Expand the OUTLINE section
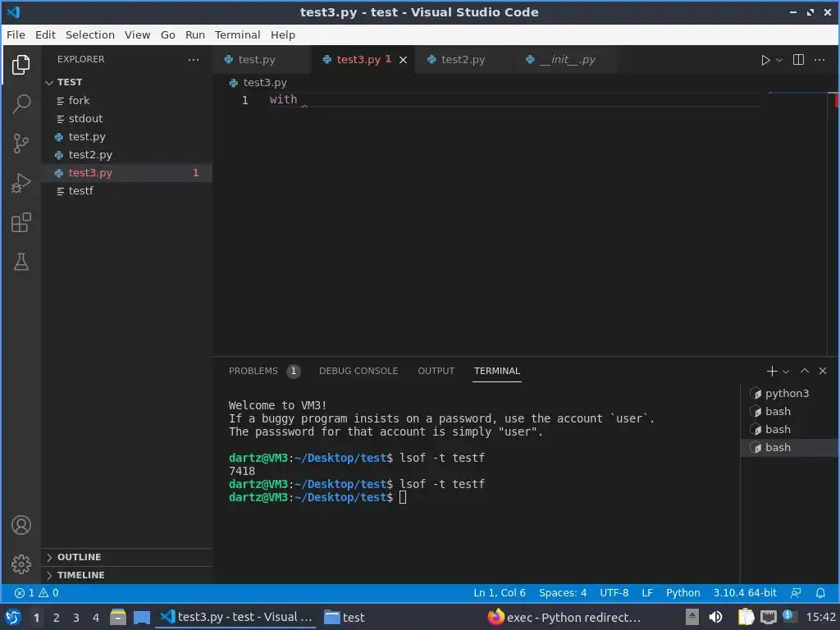 click(x=127, y=557)
